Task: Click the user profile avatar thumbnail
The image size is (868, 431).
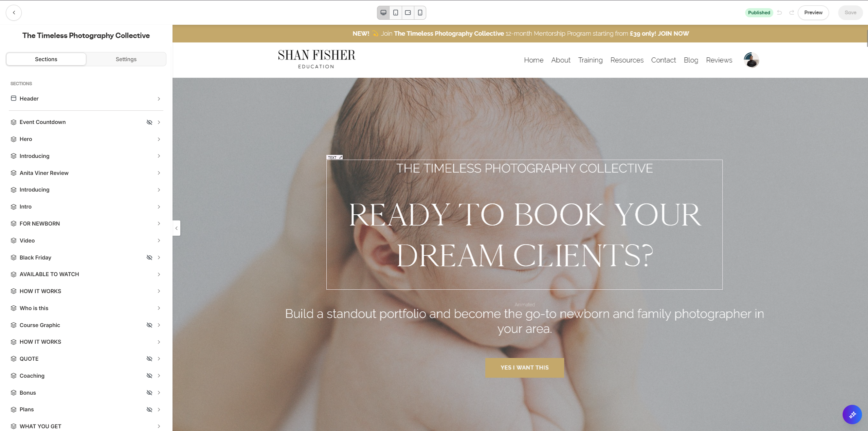Action: (x=751, y=60)
